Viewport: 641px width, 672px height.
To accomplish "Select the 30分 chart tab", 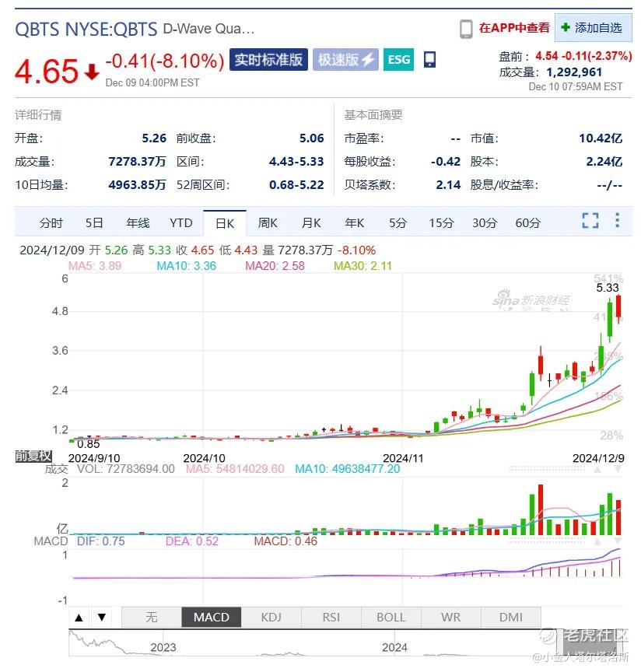I will 485,223.
